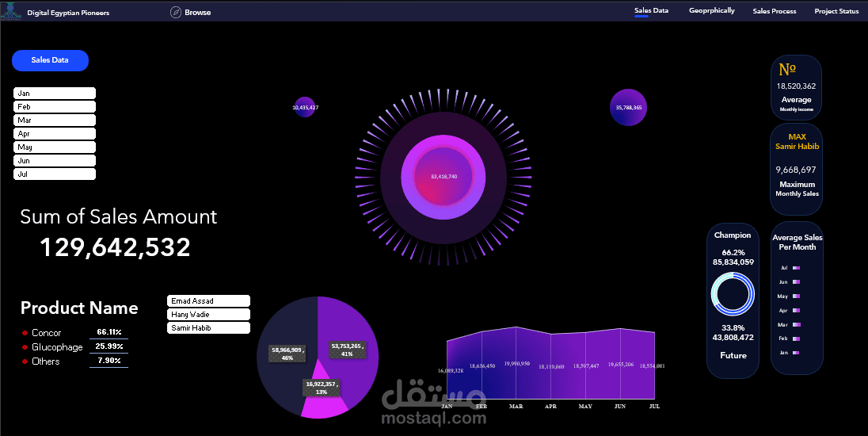
Task: Select Jun in the month slicer
Action: point(54,161)
